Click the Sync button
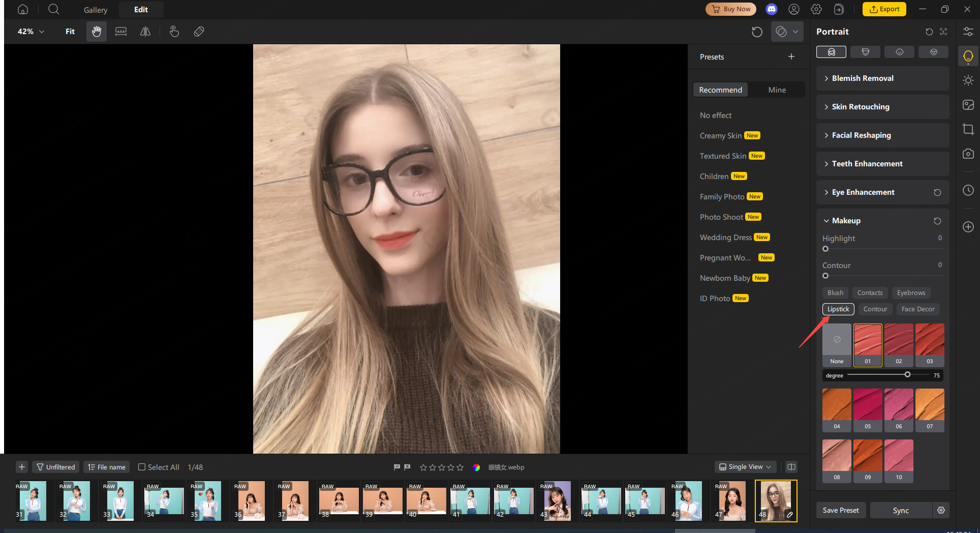This screenshot has width=980, height=533. pos(901,510)
